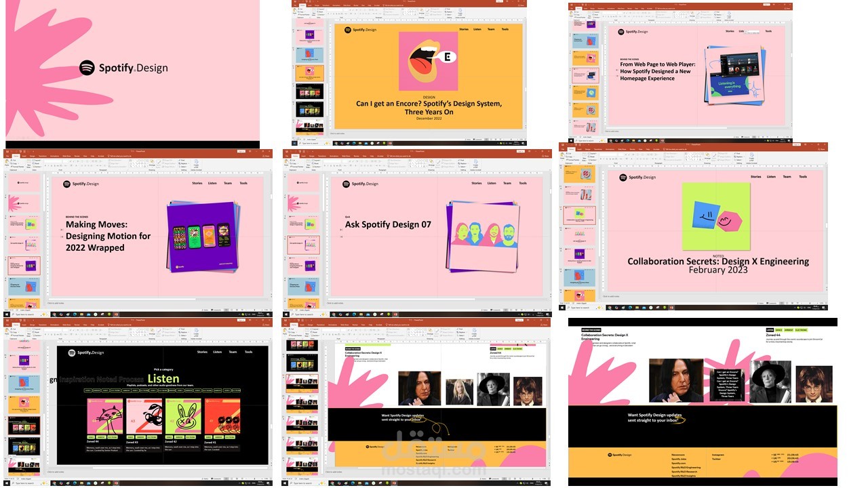Click Spotify.Design logo on black Listen slide
868x488 pixels.
86,352
